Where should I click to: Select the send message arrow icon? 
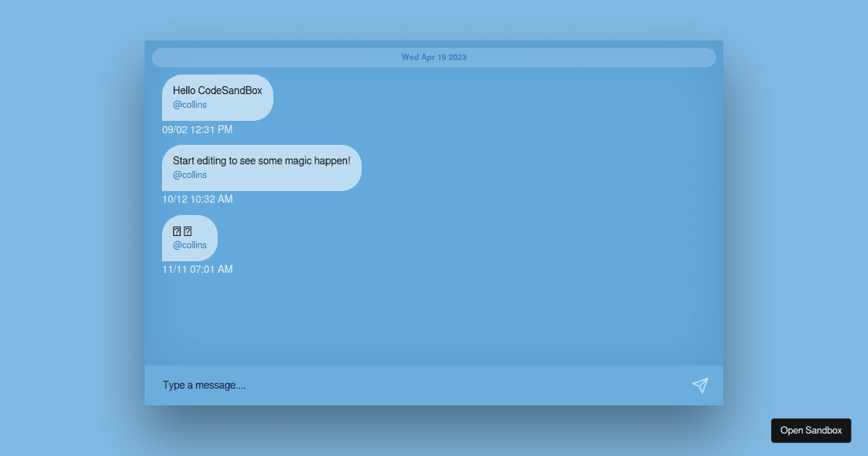[699, 385]
